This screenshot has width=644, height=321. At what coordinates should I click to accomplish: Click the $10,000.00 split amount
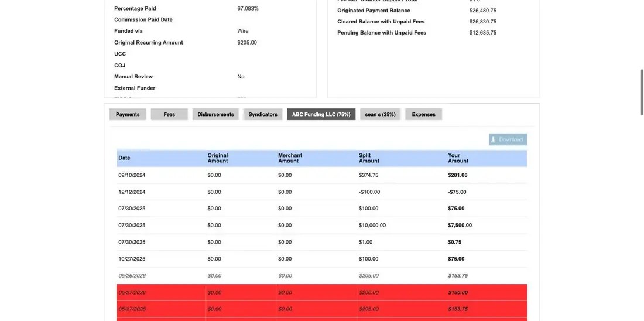372,226
